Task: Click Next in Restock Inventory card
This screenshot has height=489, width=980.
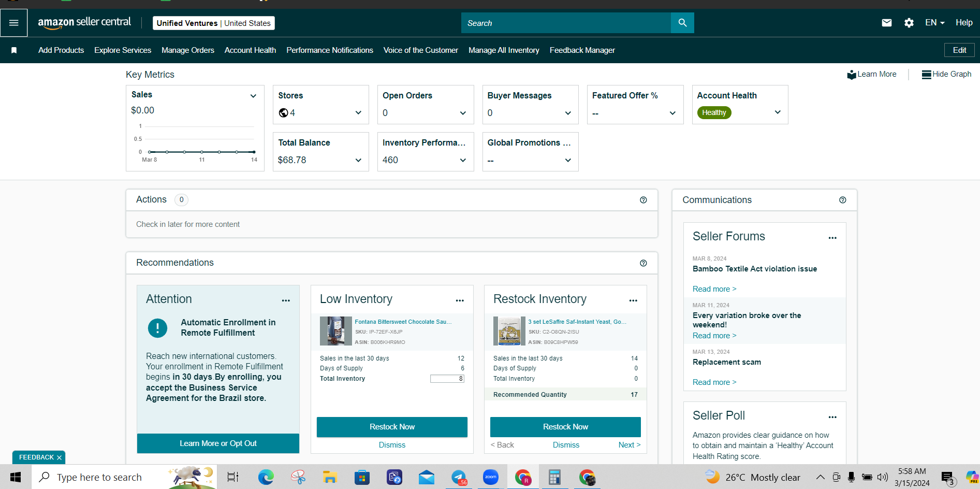Action: pyautogui.click(x=630, y=445)
